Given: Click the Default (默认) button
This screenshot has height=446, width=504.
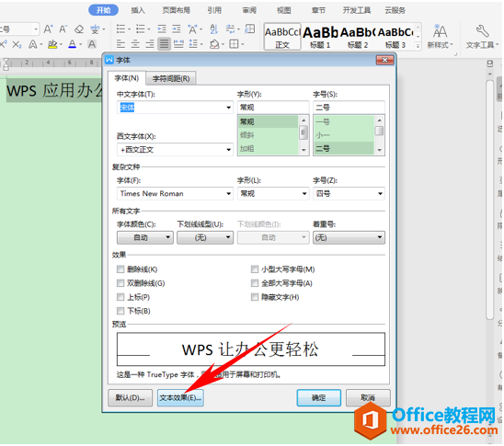Looking at the screenshot, I should click(x=131, y=398).
